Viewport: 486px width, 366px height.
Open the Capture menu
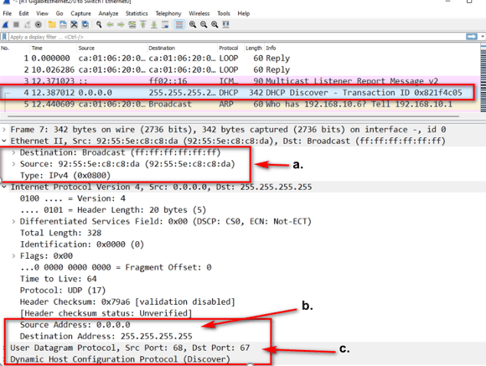pyautogui.click(x=81, y=13)
